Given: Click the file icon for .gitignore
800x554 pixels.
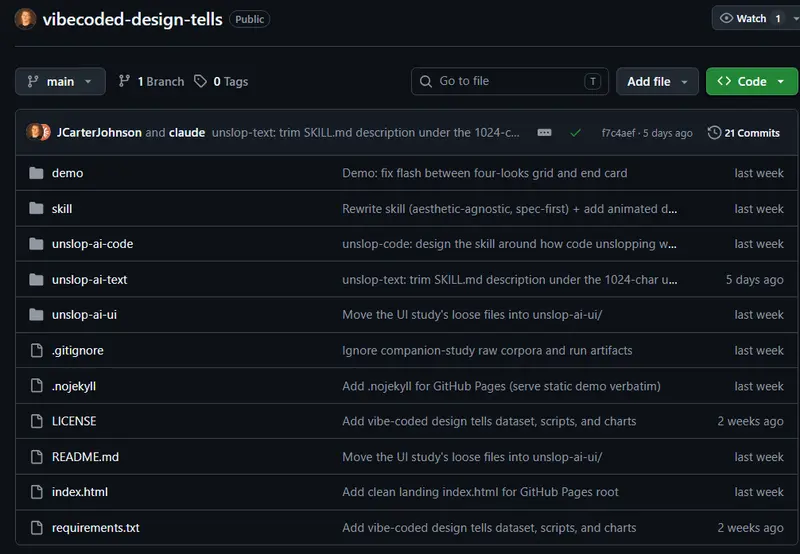Looking at the screenshot, I should (x=37, y=350).
